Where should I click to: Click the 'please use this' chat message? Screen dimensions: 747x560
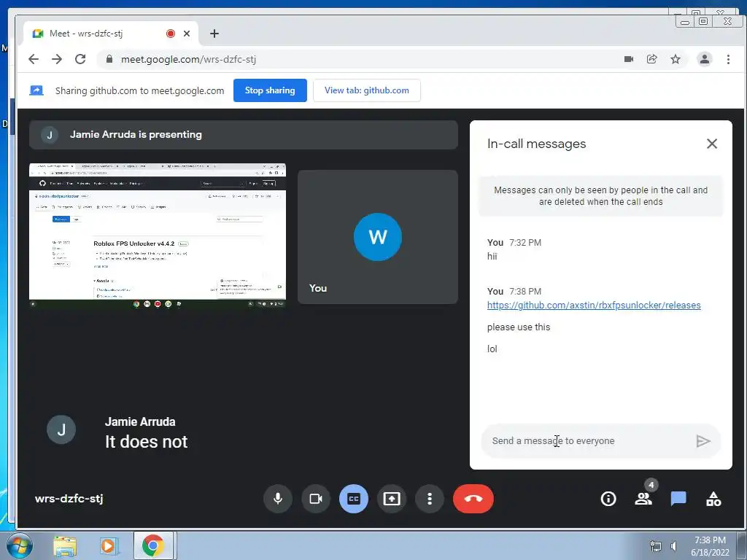click(x=519, y=327)
